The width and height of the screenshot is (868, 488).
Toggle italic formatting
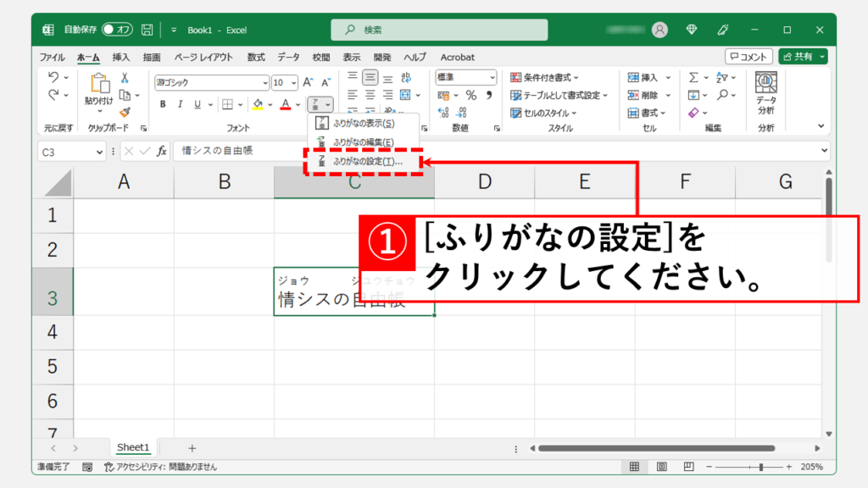(181, 104)
